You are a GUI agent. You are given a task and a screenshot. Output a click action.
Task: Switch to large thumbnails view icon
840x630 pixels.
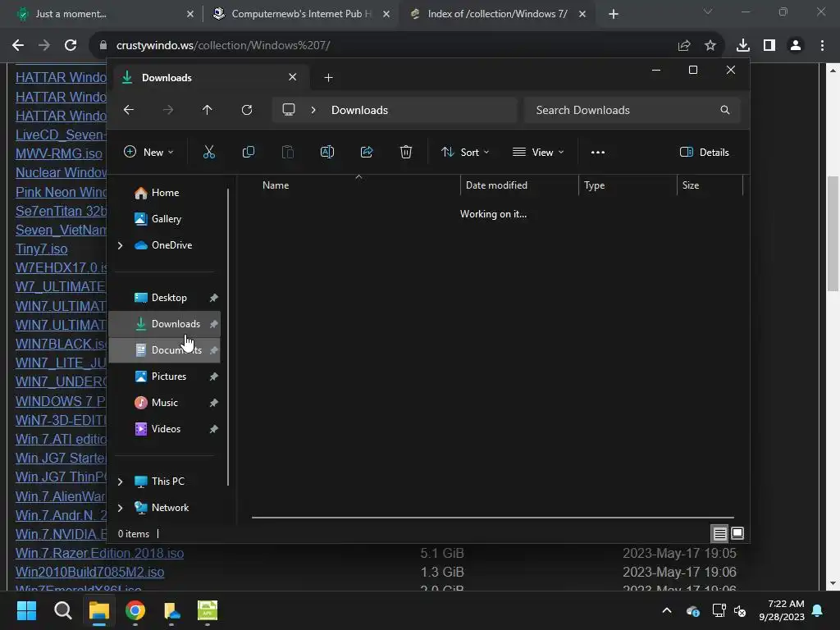tap(737, 533)
